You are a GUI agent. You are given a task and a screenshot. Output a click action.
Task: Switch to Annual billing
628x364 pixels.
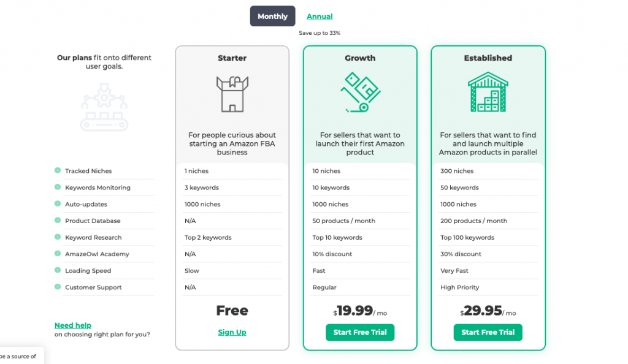(320, 17)
